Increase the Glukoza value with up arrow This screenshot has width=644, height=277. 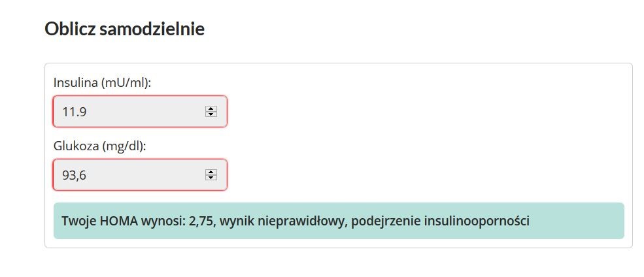[x=211, y=172]
